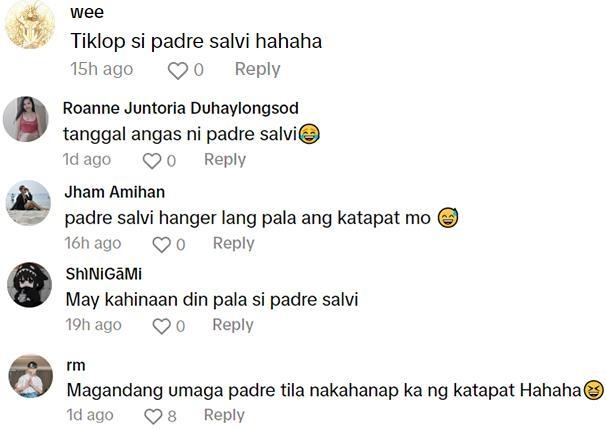The height and width of the screenshot is (430, 606).
Task: Reply to the tanggal angas comment
Action: tap(225, 160)
